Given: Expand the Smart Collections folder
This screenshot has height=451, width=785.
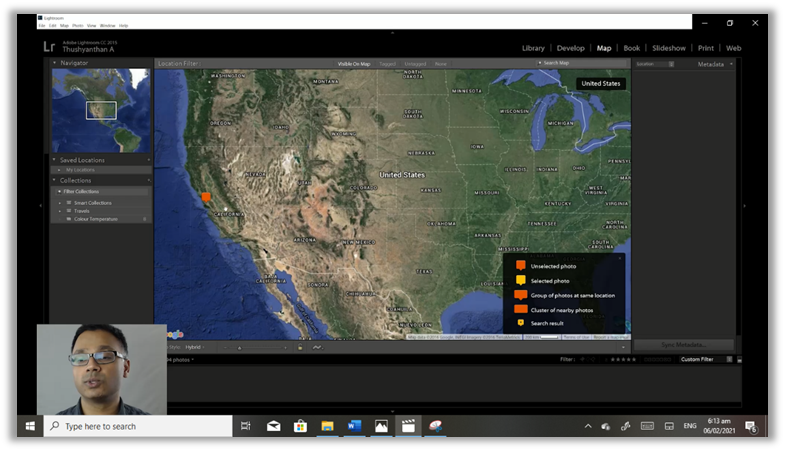Looking at the screenshot, I should (61, 203).
